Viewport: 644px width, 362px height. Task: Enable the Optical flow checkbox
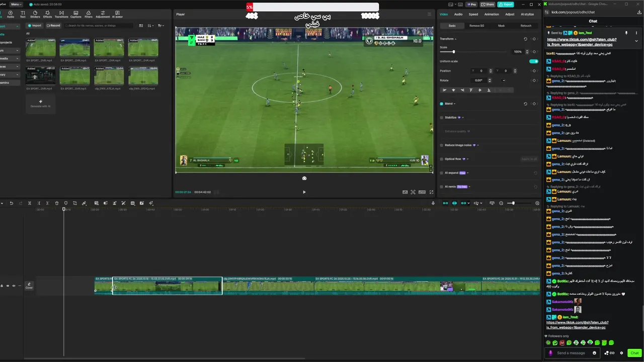click(442, 159)
